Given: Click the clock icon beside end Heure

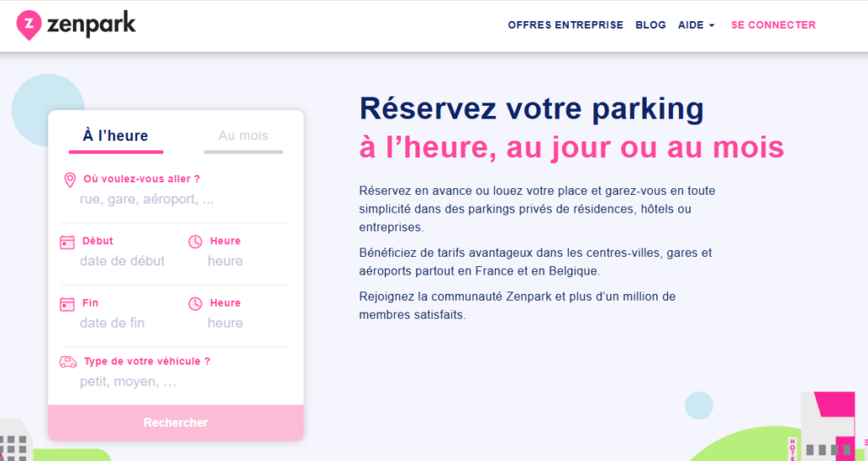Looking at the screenshot, I should (195, 303).
